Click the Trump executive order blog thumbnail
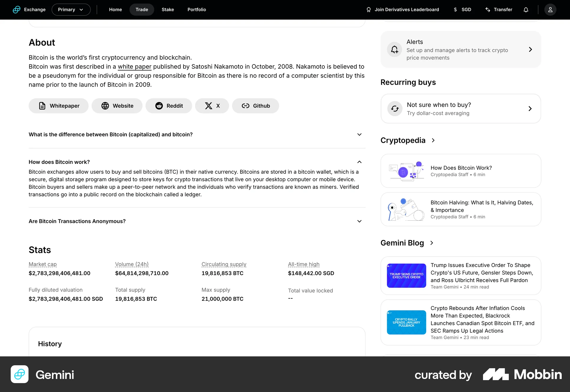The height and width of the screenshot is (392, 570). (406, 276)
